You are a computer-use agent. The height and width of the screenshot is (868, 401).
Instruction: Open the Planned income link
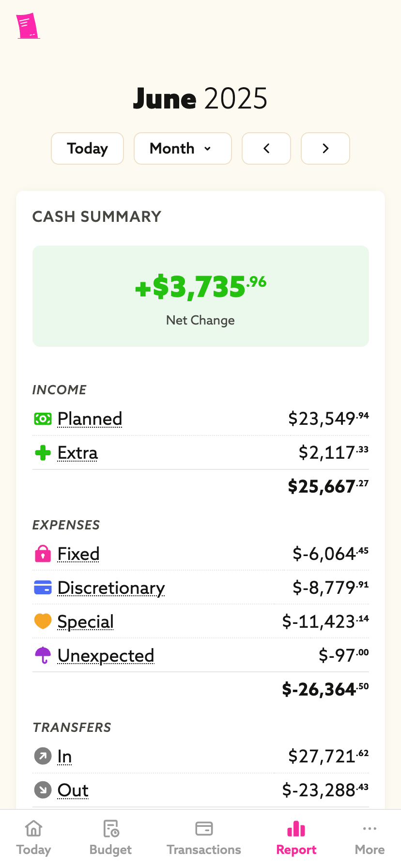pos(90,419)
